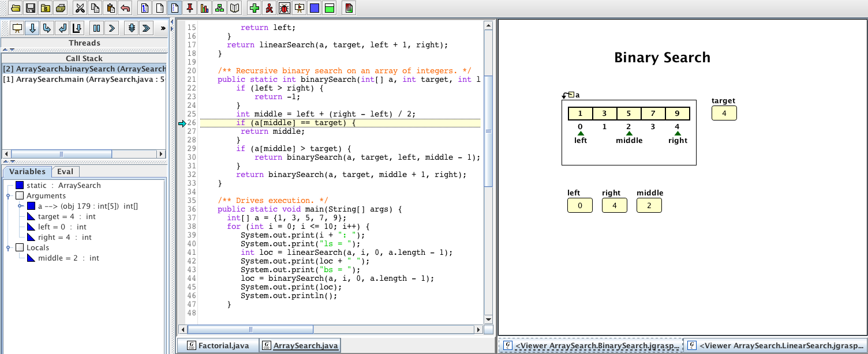Click the browse-on-file 'B' folder icon
The image size is (868, 354).
coord(46,8)
